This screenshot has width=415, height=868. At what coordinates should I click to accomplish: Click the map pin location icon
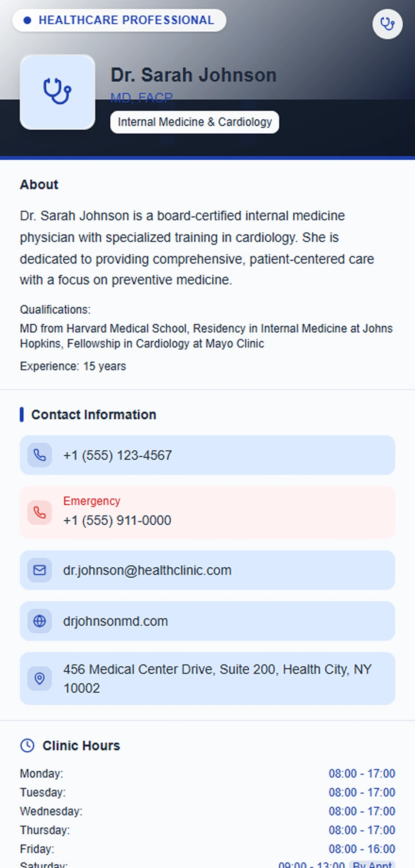coord(40,678)
